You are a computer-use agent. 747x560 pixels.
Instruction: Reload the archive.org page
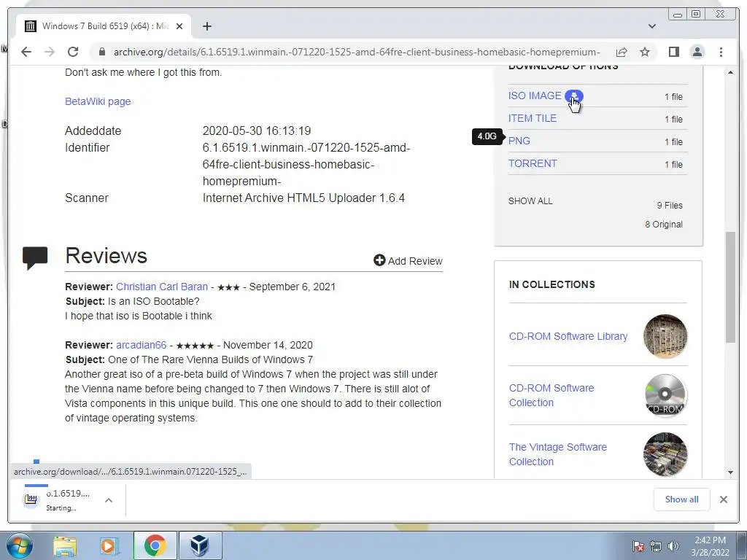[x=73, y=52]
